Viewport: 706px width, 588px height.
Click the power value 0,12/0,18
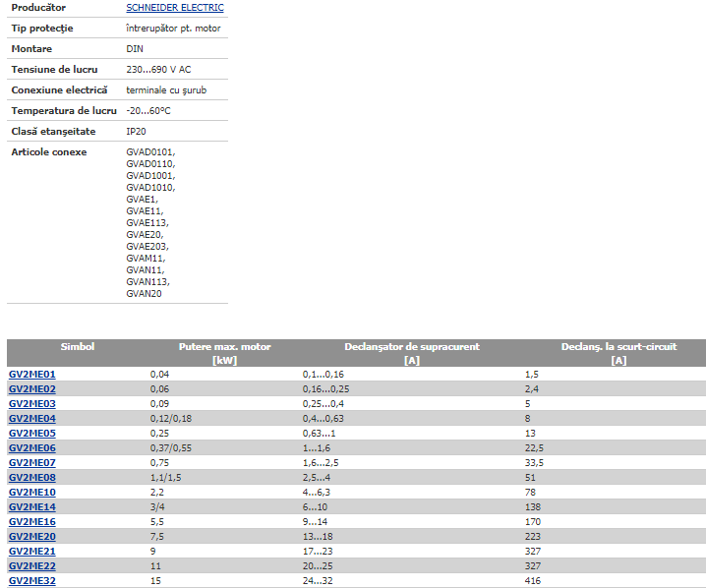pyautogui.click(x=171, y=419)
